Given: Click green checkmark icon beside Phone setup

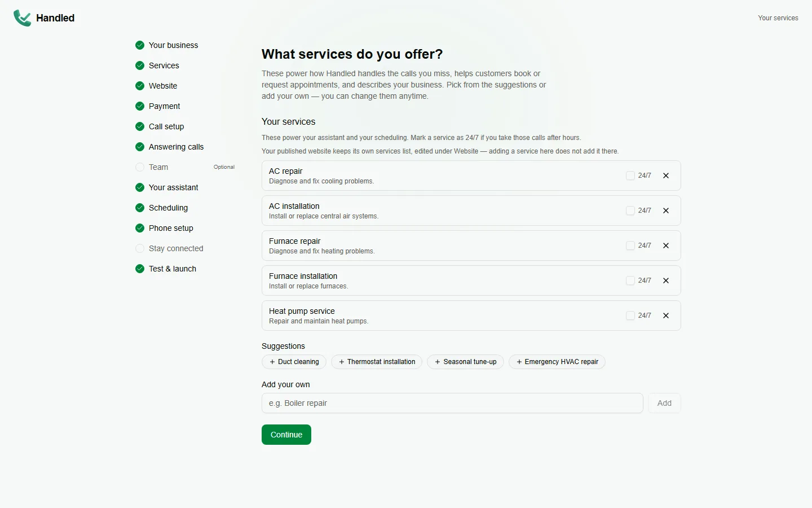Looking at the screenshot, I should 140,228.
